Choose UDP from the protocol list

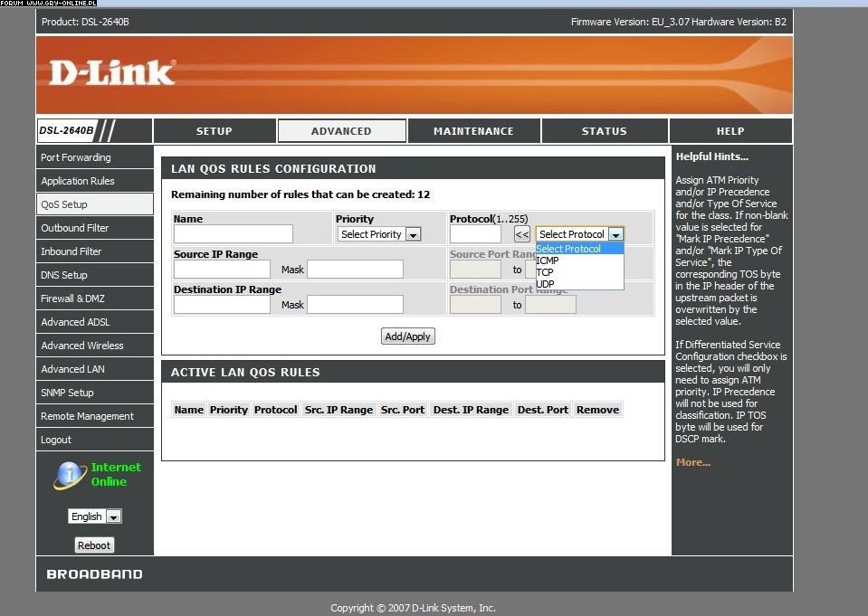(579, 284)
